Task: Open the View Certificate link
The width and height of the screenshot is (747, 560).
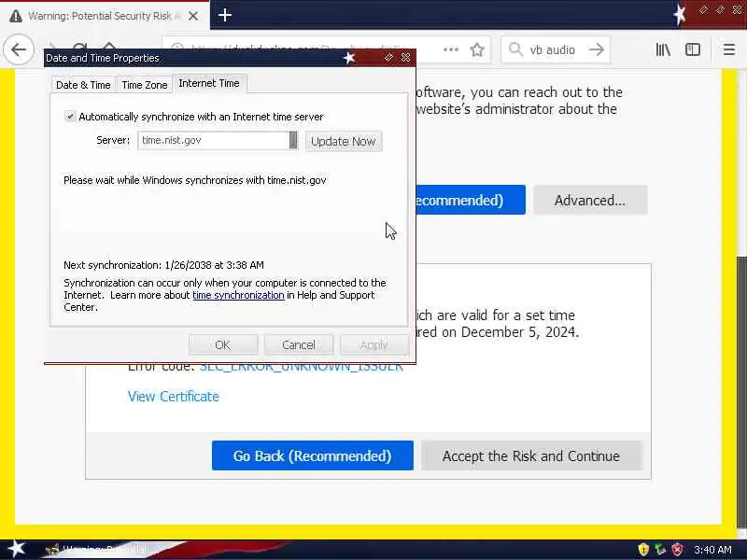Action: click(174, 396)
